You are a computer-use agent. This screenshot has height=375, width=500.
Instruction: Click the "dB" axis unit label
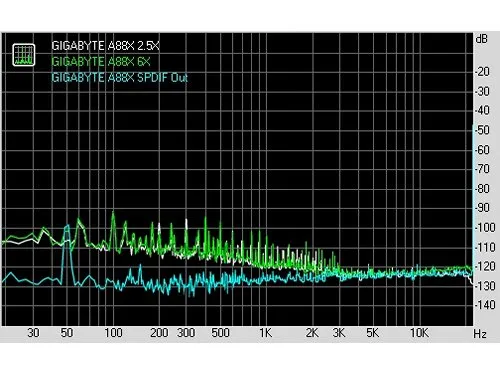point(482,39)
